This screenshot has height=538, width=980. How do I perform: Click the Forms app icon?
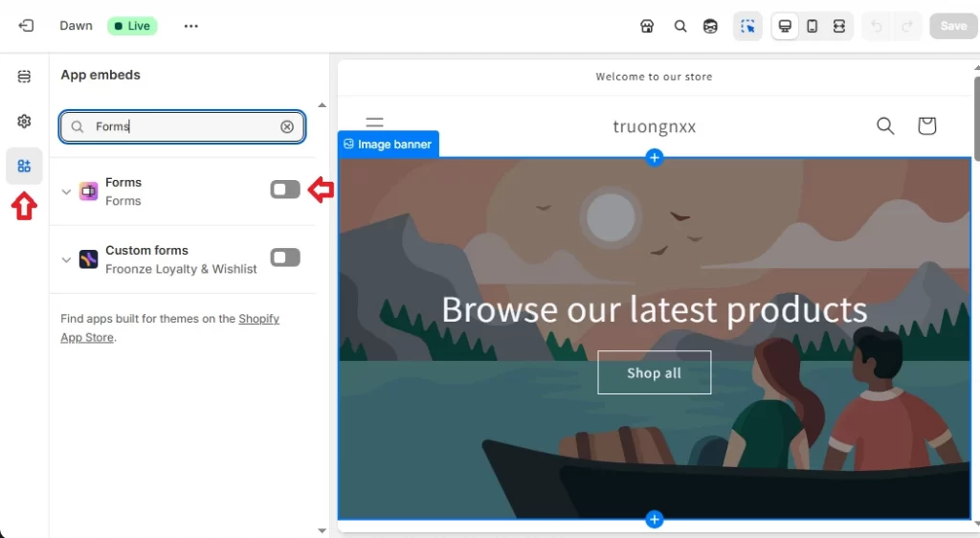pyautogui.click(x=89, y=191)
